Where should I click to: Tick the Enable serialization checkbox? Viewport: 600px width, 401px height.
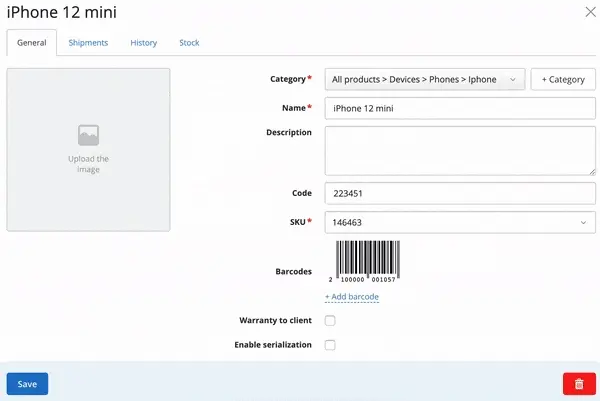click(330, 345)
